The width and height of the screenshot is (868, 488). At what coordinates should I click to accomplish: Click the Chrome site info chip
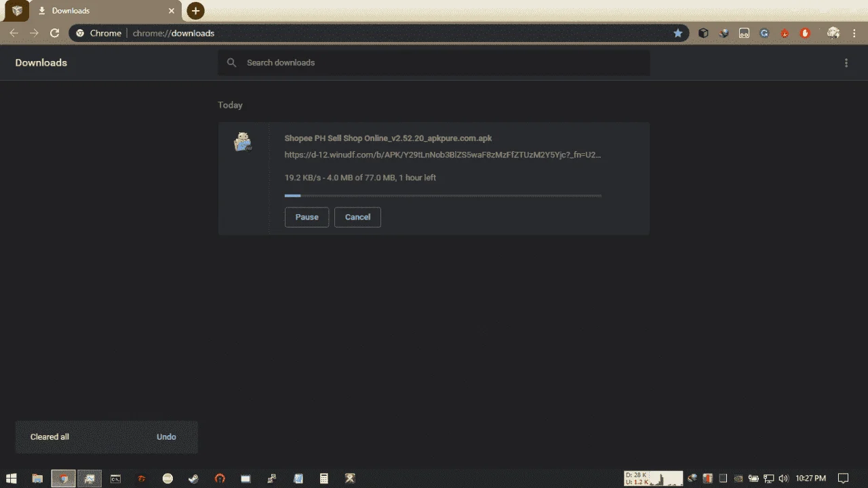[99, 33]
